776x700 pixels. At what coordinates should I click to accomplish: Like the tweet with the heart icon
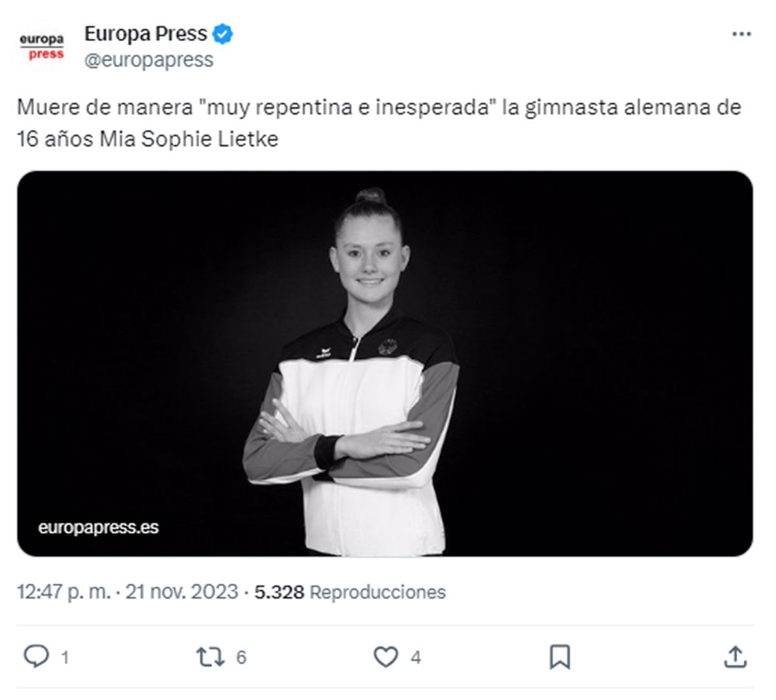pyautogui.click(x=386, y=657)
